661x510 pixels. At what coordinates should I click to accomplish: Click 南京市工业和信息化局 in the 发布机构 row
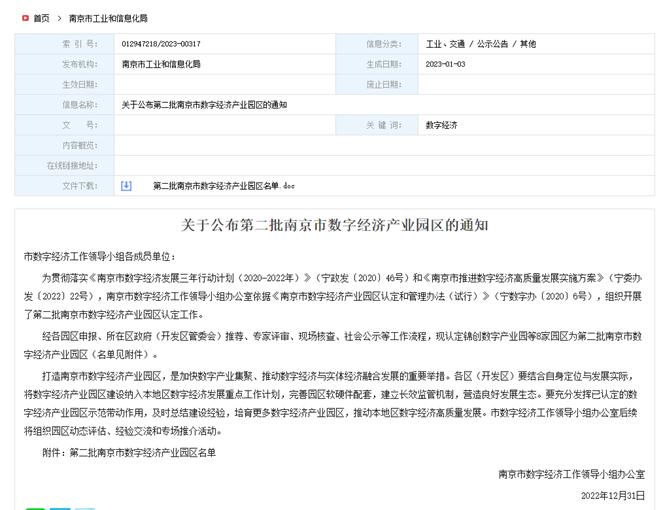point(161,64)
